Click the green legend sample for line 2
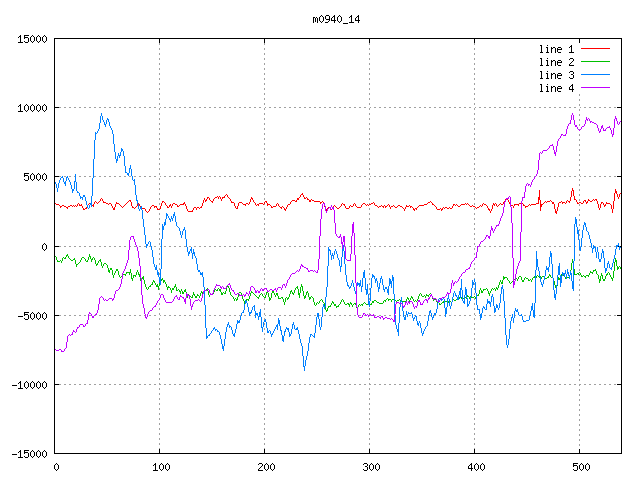The width and height of the screenshot is (640, 480). pyautogui.click(x=595, y=62)
